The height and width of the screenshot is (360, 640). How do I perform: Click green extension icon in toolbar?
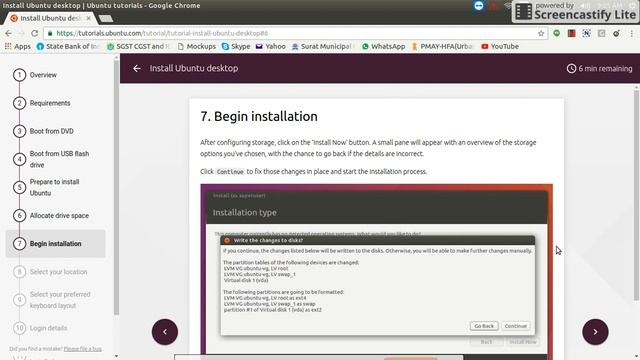556,33
